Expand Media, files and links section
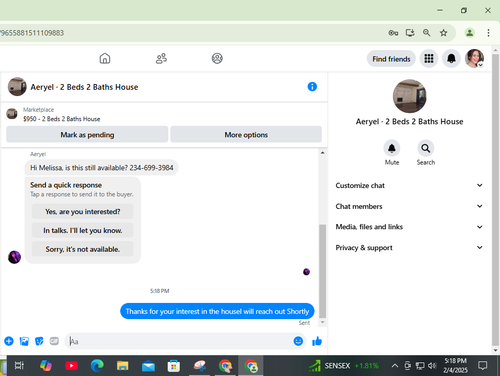 409,227
